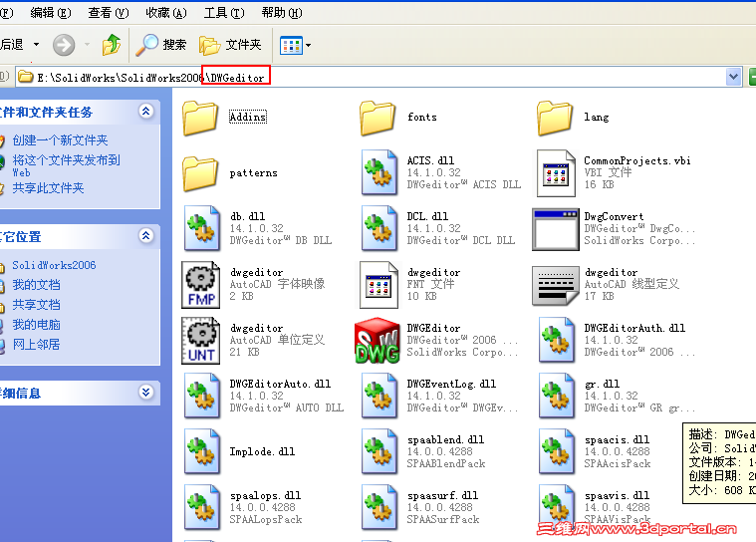The width and height of the screenshot is (756, 542).
Task: Open 网上邻居 link
Action: point(36,345)
